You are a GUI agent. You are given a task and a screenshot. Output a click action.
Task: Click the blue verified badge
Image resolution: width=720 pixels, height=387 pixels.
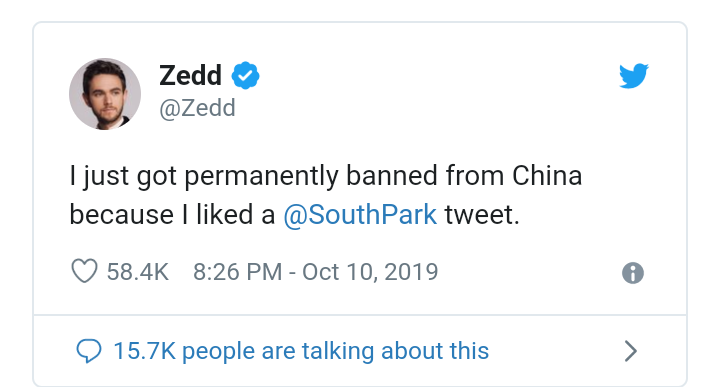(x=245, y=75)
